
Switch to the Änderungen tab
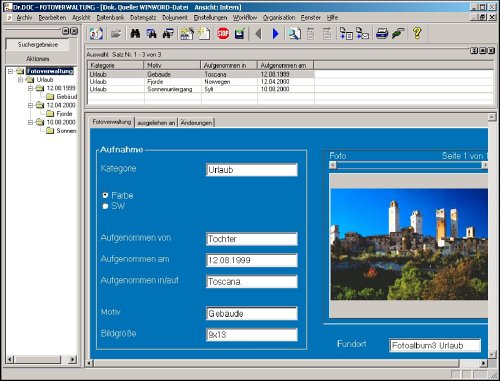pos(196,123)
